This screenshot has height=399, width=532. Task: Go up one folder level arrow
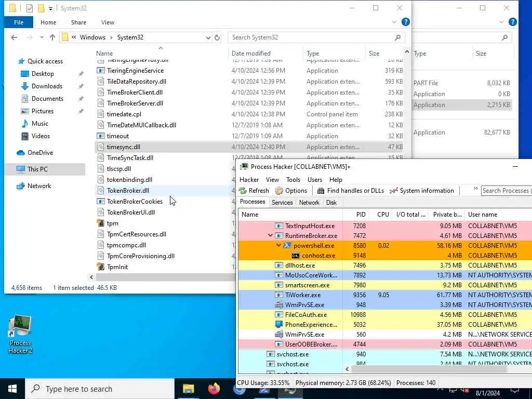point(52,37)
